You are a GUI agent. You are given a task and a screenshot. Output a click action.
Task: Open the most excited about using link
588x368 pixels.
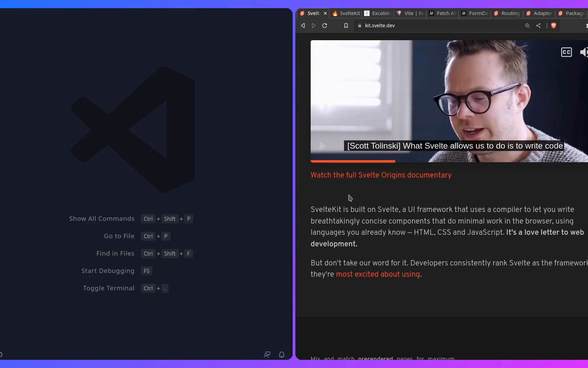point(378,274)
